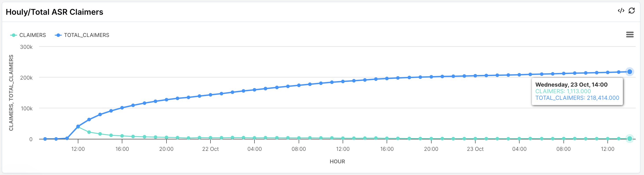
Task: Click the 300k y-axis label
Action: pyautogui.click(x=26, y=47)
